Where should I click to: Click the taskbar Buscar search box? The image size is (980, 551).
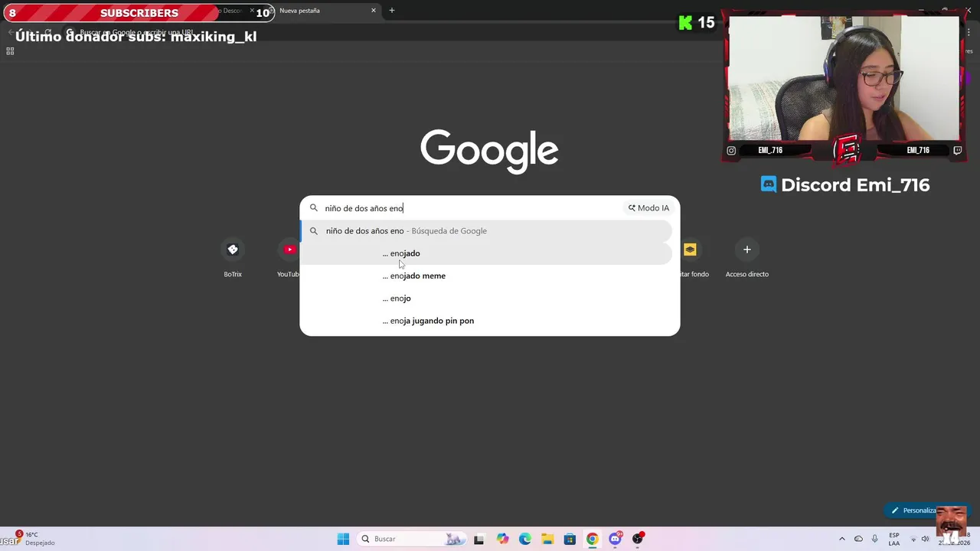(412, 539)
